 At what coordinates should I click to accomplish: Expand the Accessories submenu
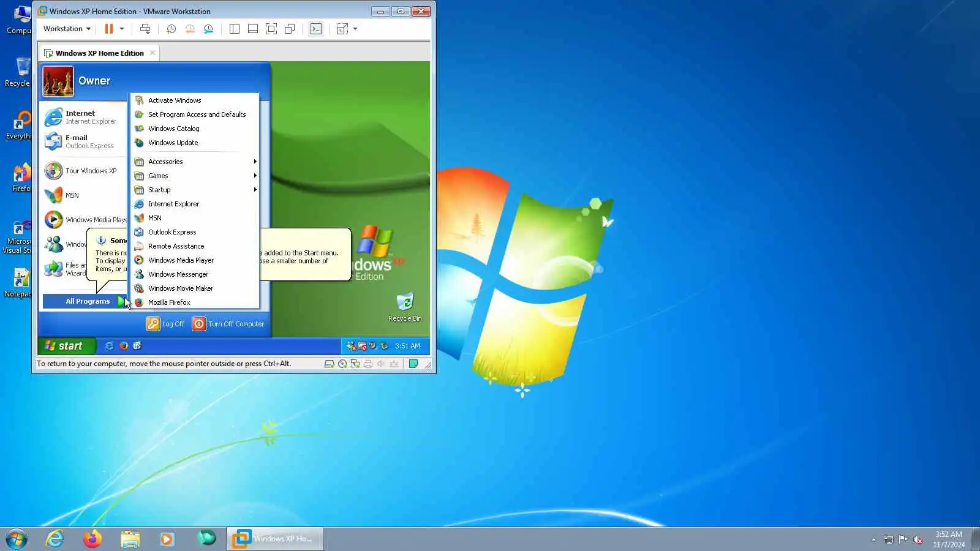point(195,162)
